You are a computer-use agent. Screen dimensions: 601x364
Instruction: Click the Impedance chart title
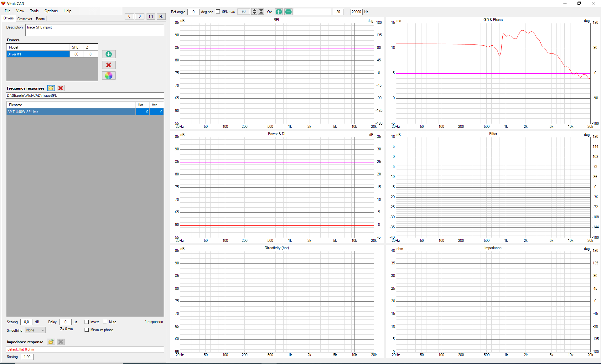point(493,248)
